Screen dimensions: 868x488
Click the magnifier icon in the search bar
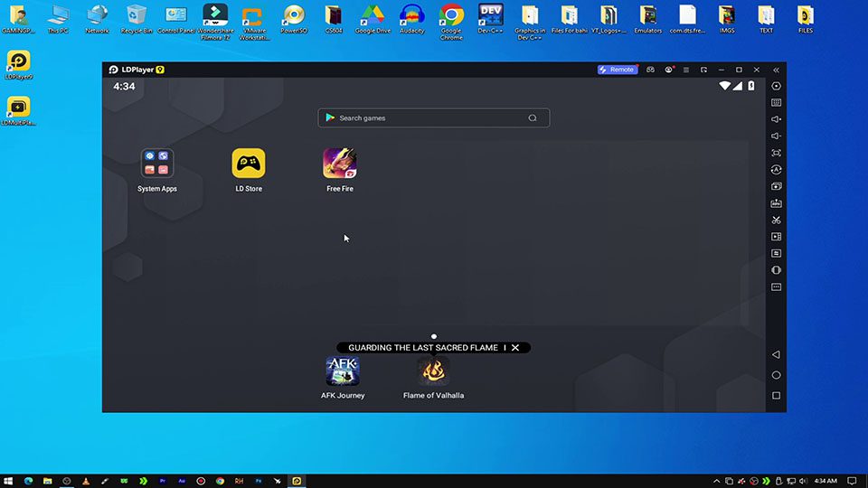(x=533, y=117)
